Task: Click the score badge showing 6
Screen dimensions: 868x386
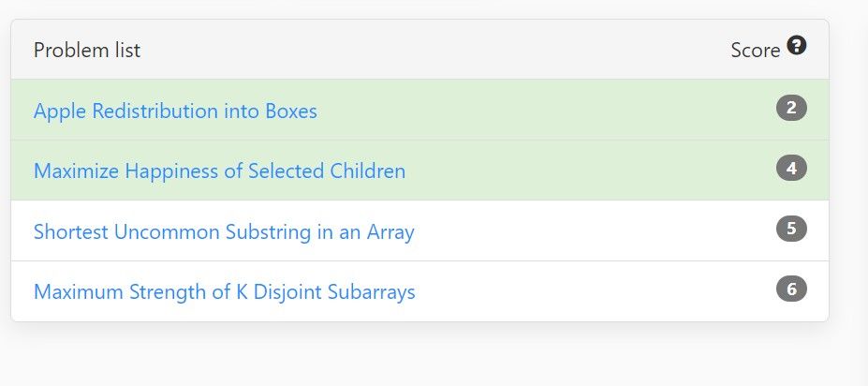Action: tap(791, 289)
